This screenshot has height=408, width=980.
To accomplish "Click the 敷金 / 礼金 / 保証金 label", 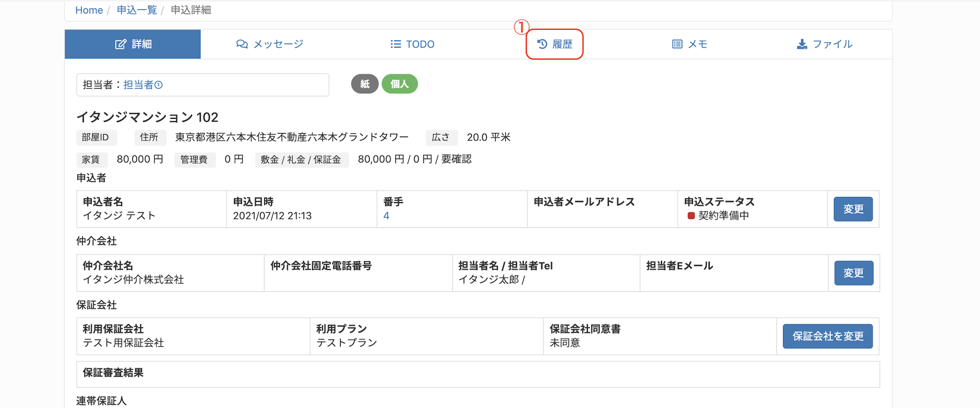I will pos(301,159).
